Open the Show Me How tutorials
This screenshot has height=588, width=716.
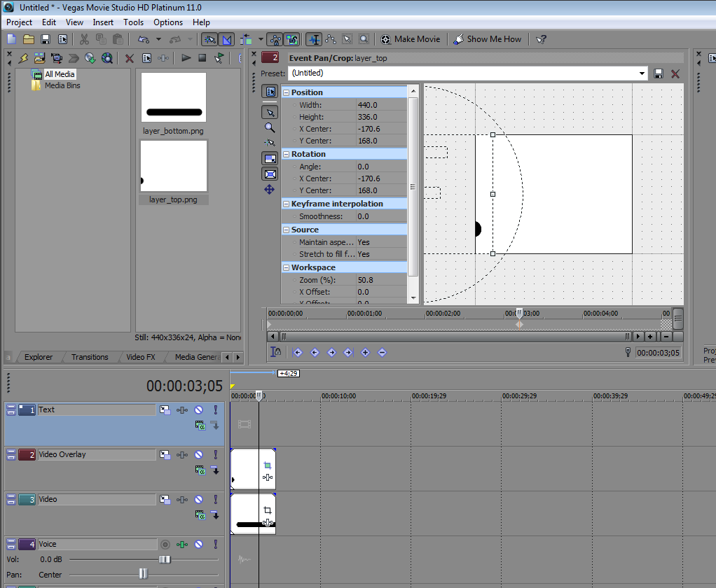(488, 39)
